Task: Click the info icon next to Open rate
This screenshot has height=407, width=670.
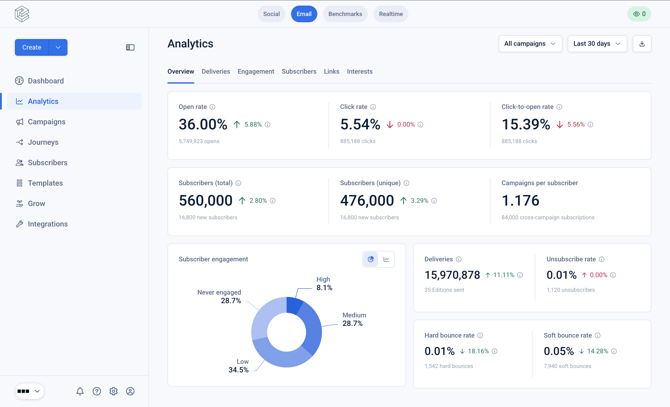Action: [x=212, y=107]
